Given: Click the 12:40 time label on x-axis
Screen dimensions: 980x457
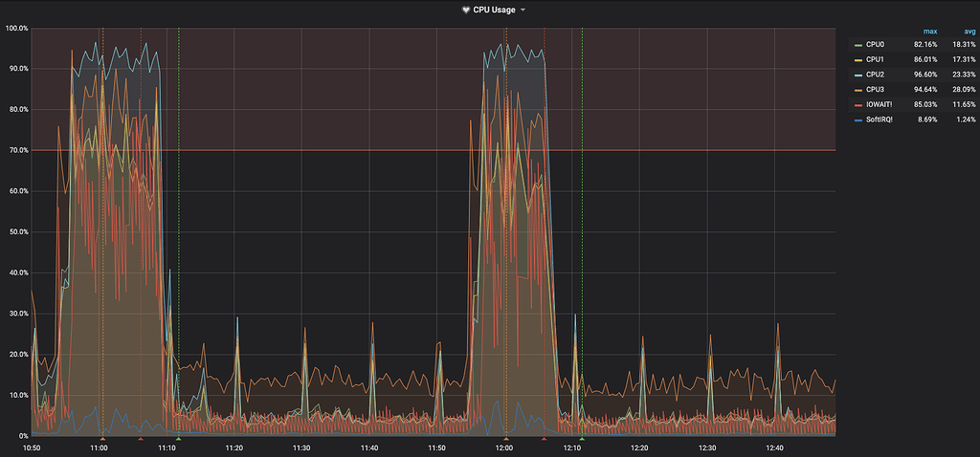Looking at the screenshot, I should (774, 447).
